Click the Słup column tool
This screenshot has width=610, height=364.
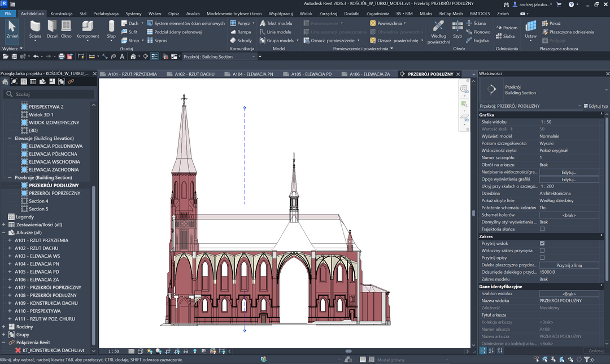[111, 29]
